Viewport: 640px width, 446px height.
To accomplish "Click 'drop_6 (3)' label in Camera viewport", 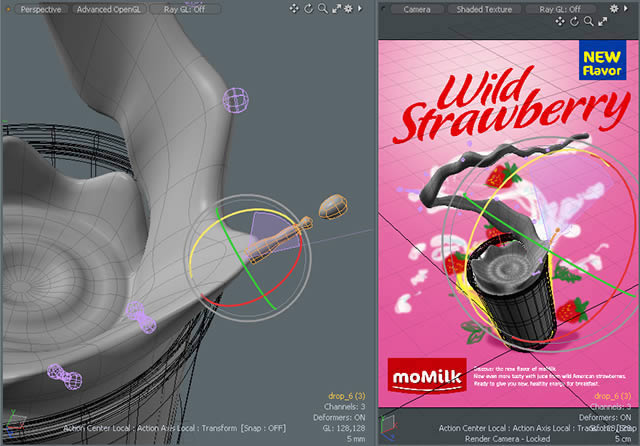I will point(613,396).
